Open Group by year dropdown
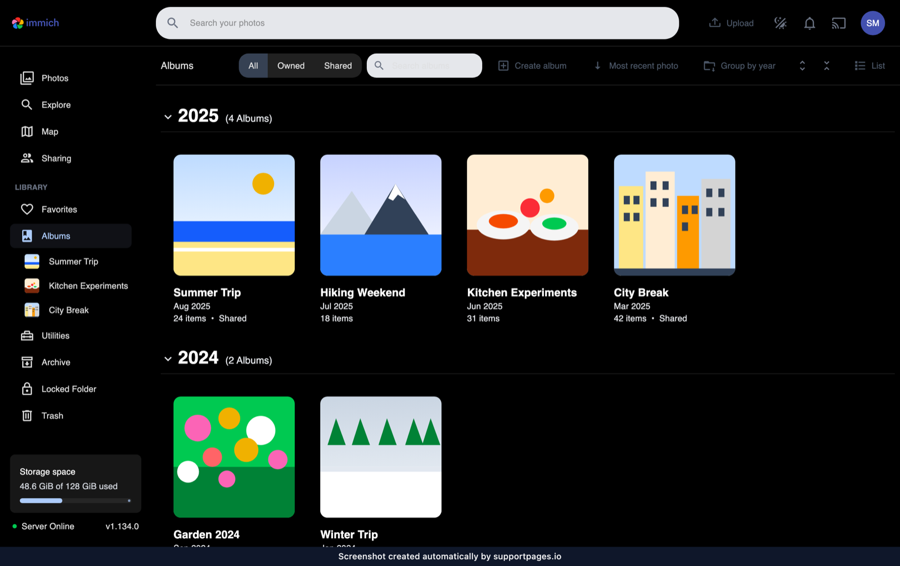The height and width of the screenshot is (566, 900). 739,65
